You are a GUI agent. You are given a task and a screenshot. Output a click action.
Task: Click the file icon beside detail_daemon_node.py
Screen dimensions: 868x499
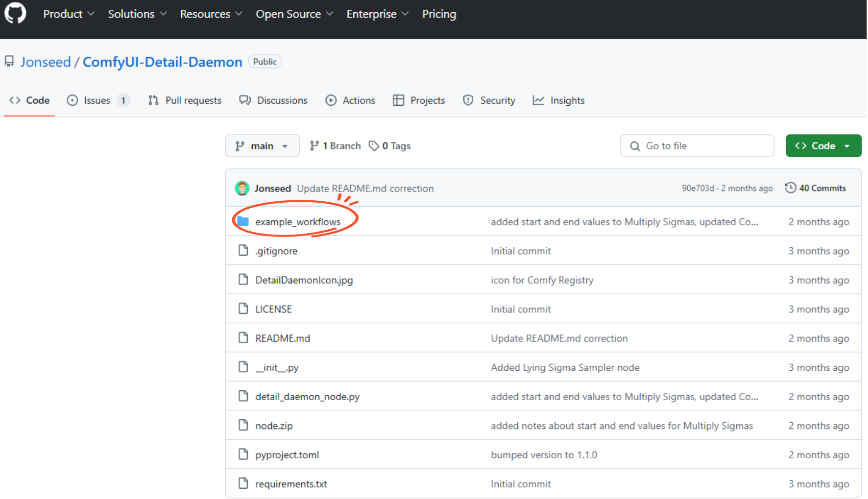click(x=243, y=396)
